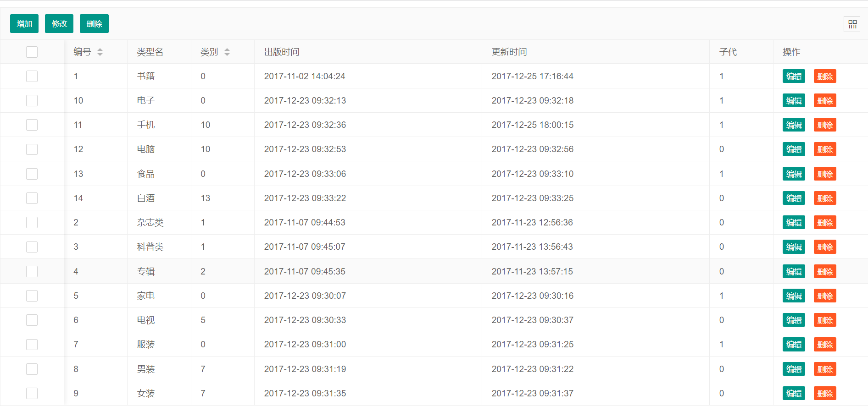
Task: Tick the checkbox in 手机 row
Action: (x=32, y=125)
